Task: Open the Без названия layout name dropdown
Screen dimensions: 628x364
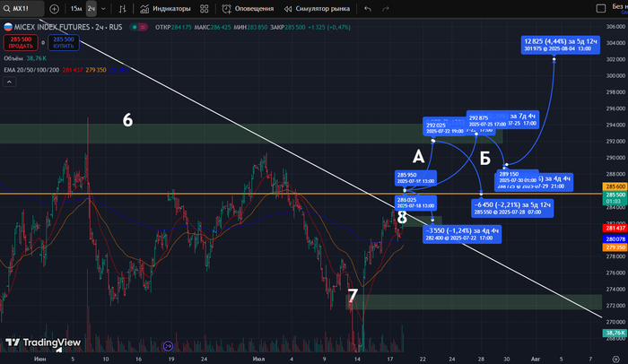Action: point(617,8)
